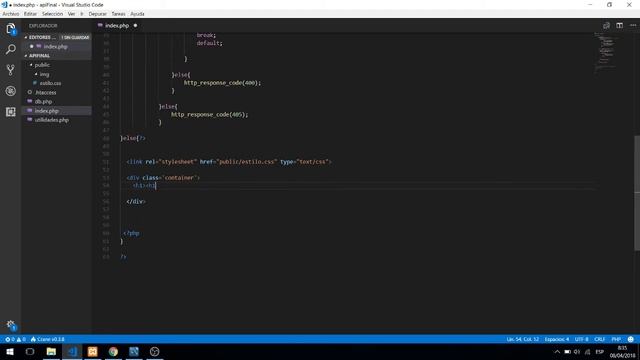Image resolution: width=640 pixels, height=360 pixels.
Task: Open the Tareas menu
Action: 118,14
